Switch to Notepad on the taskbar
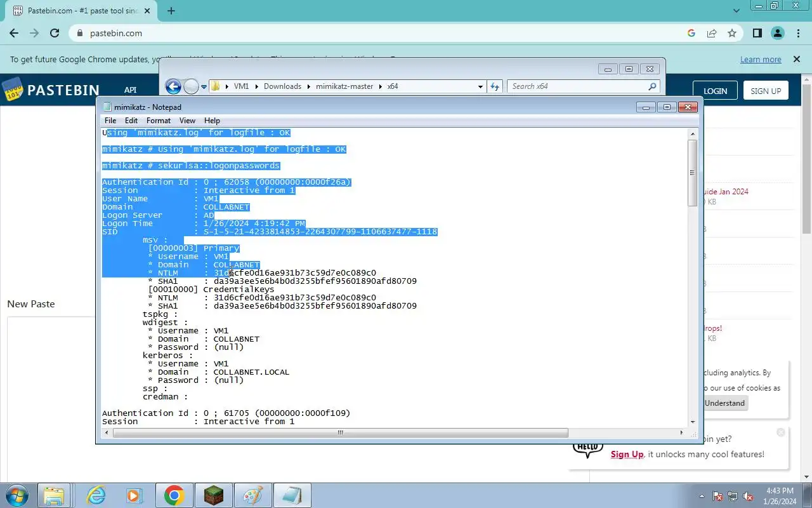Screen dimensions: 812x508 (292, 495)
